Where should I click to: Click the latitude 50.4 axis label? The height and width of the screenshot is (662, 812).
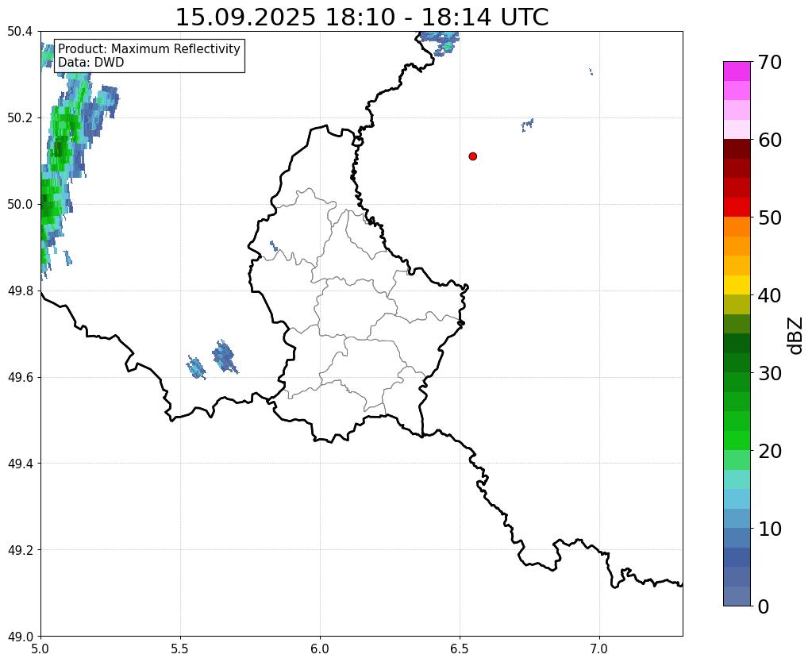[20, 32]
